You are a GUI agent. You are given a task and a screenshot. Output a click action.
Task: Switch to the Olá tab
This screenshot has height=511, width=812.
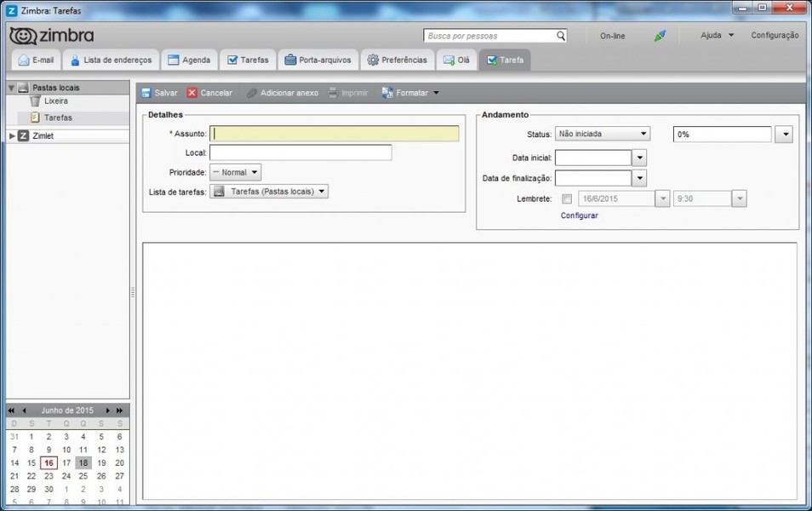pyautogui.click(x=456, y=60)
